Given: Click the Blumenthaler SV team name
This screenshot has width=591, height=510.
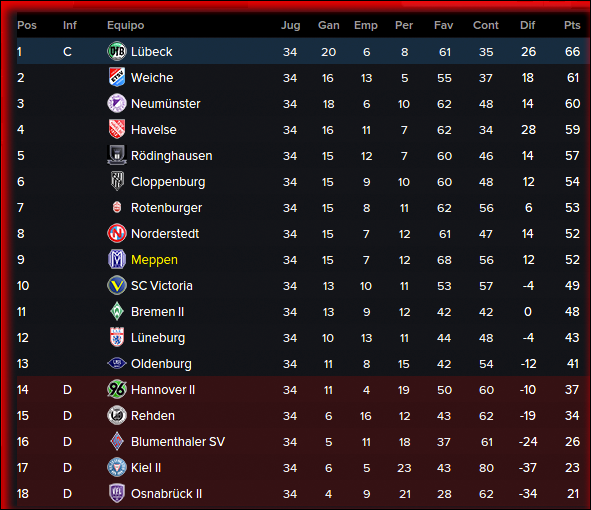Looking at the screenshot, I should (178, 441).
